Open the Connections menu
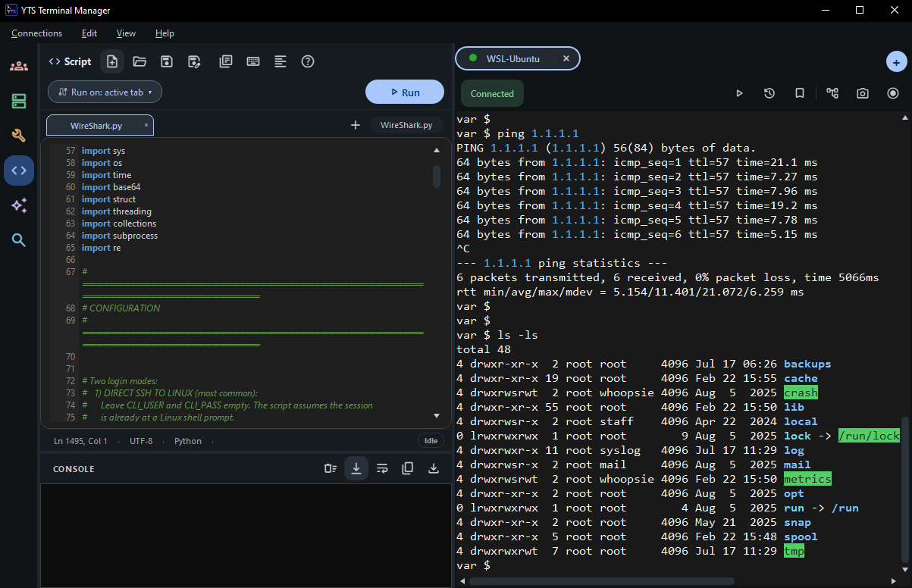 coord(37,33)
